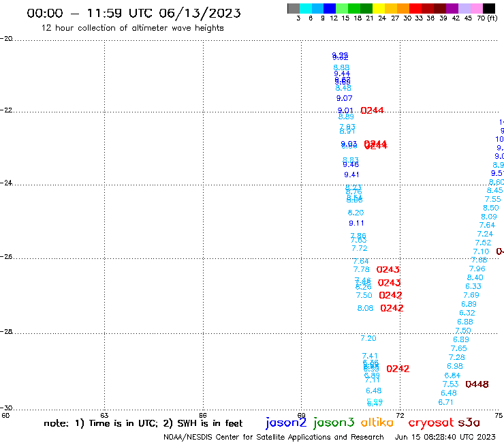
Task: Click the 75 longitude axis label
Action: click(499, 415)
